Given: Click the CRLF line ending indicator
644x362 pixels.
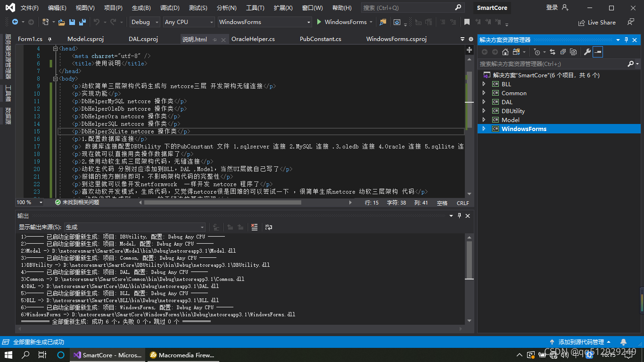Looking at the screenshot, I should coord(463,203).
